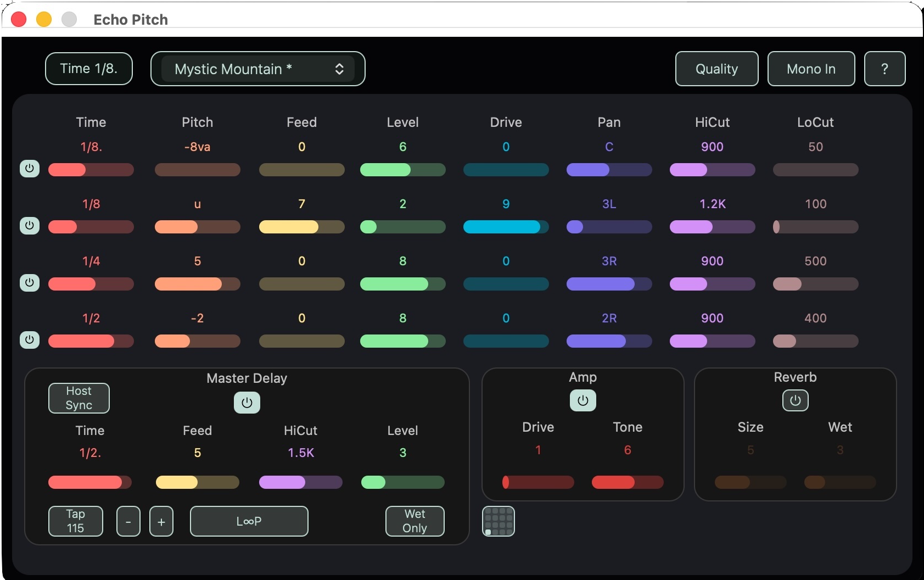This screenshot has width=924, height=580.
Task: Toggle the Amp power button
Action: 583,400
